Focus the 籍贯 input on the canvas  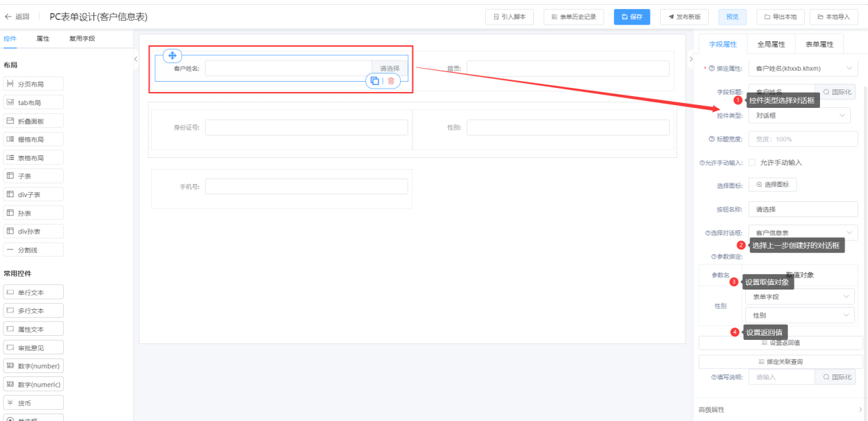(567, 68)
